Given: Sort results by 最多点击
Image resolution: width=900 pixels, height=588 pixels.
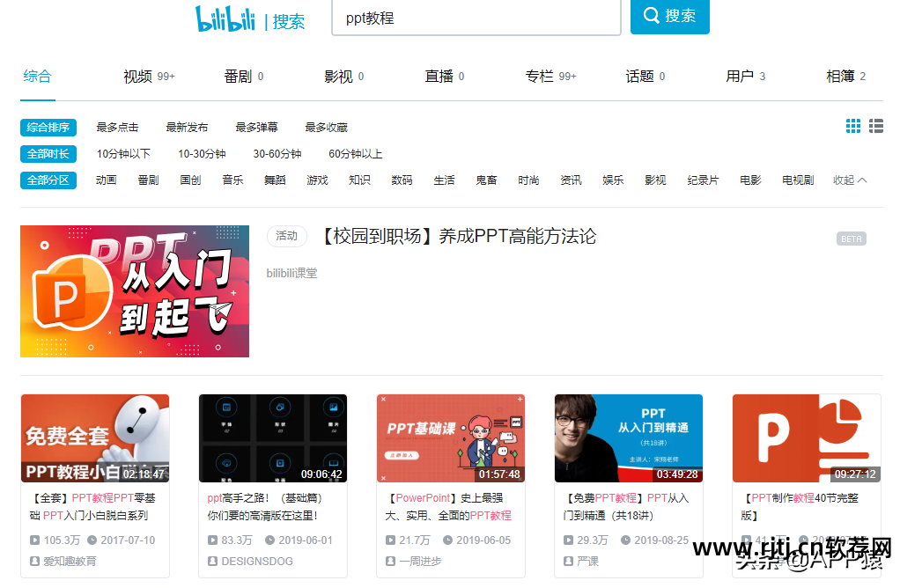Looking at the screenshot, I should [117, 128].
